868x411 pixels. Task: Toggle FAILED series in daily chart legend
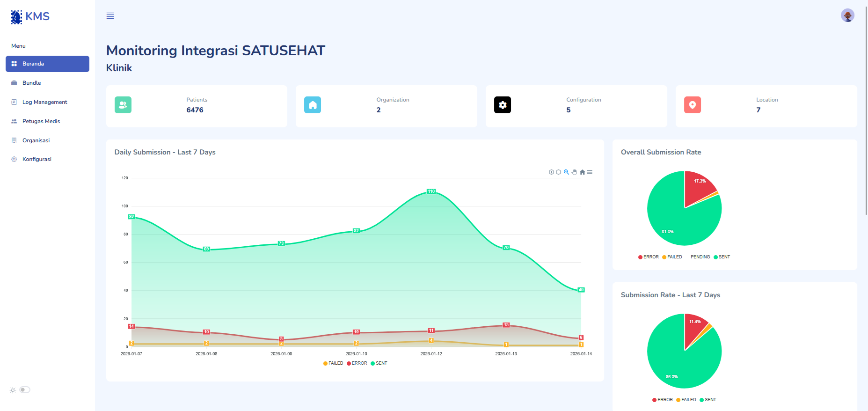point(333,363)
